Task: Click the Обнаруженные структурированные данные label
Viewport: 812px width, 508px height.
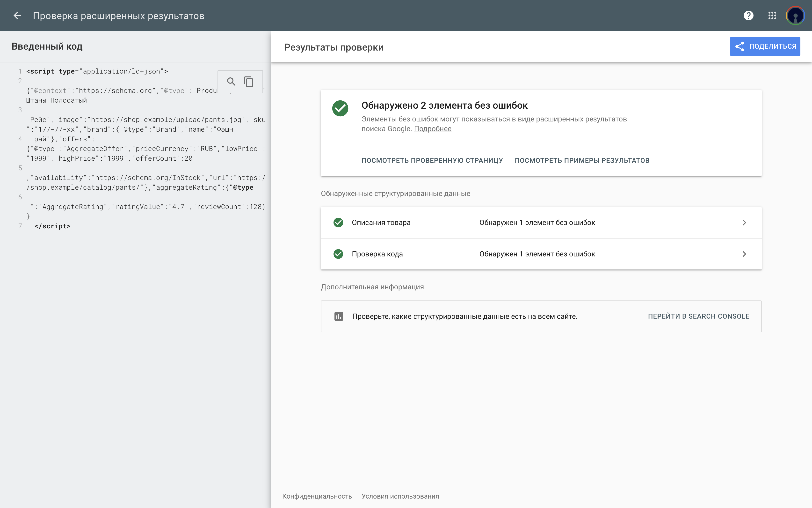Action: point(395,194)
